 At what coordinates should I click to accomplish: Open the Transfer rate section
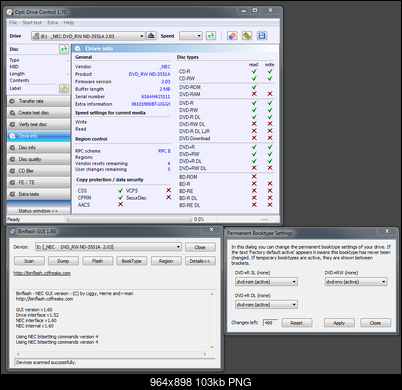pyautogui.click(x=39, y=101)
